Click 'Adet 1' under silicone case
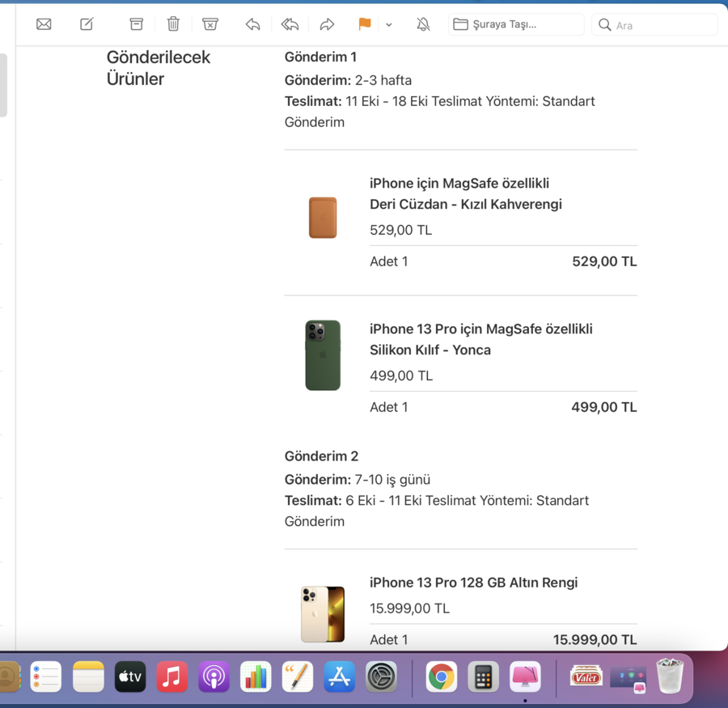 [388, 408]
